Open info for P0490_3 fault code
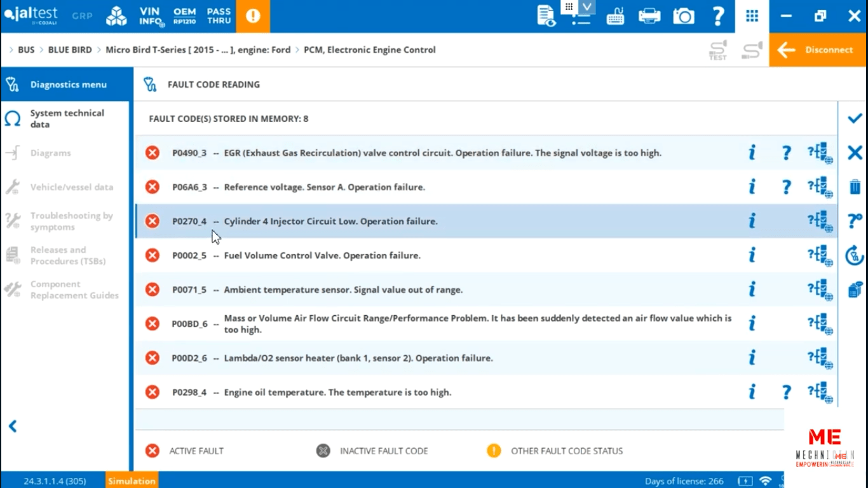The image size is (868, 488). click(x=752, y=152)
